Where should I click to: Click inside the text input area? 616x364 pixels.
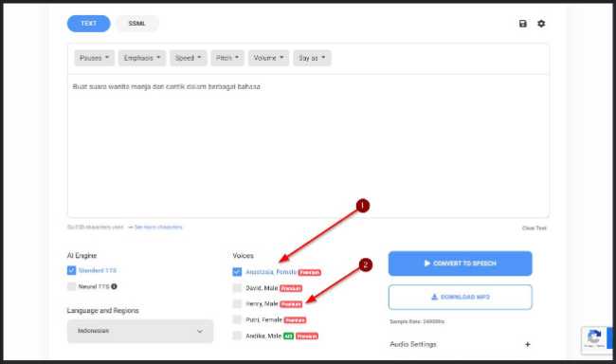coord(308,145)
